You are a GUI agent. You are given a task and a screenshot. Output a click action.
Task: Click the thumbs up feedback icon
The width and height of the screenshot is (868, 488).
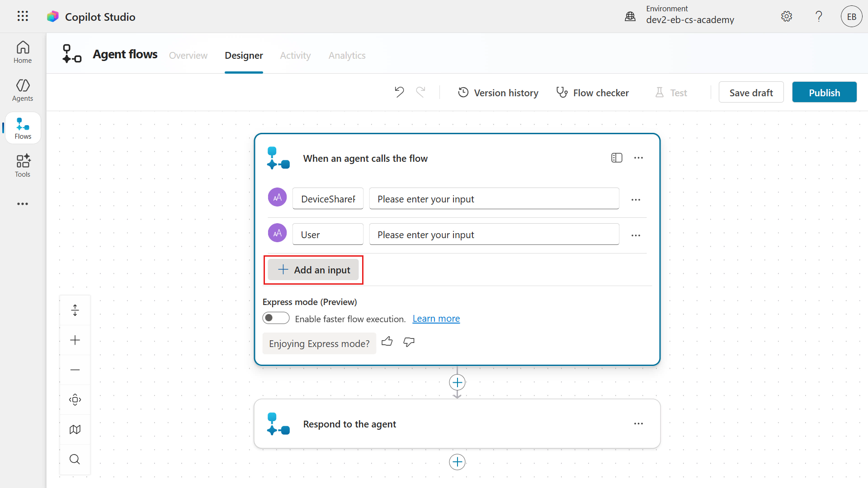click(387, 342)
